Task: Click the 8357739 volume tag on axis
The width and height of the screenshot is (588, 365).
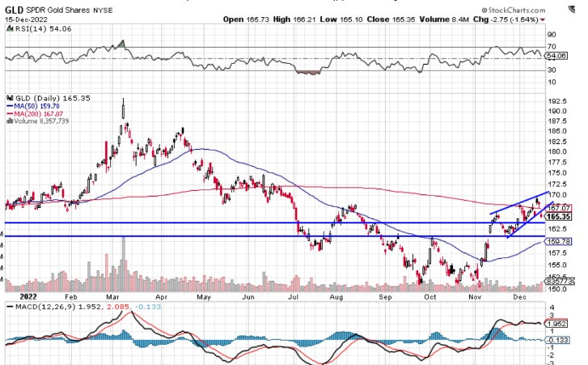Action: [560, 282]
